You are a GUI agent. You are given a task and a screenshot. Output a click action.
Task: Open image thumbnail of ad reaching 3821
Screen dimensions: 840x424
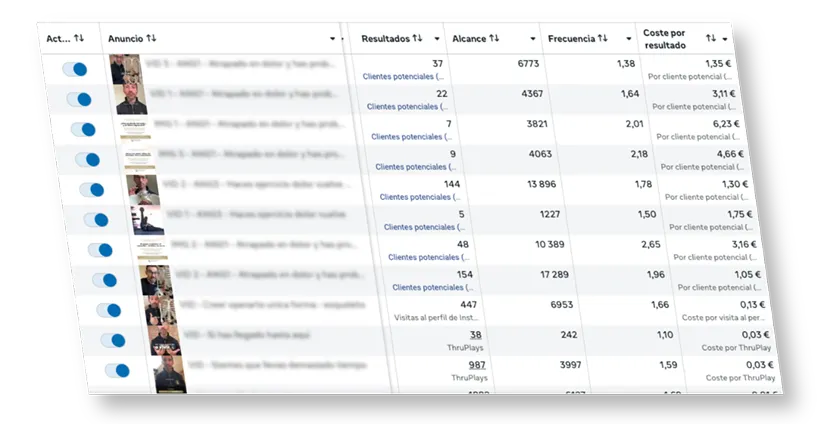(x=135, y=129)
